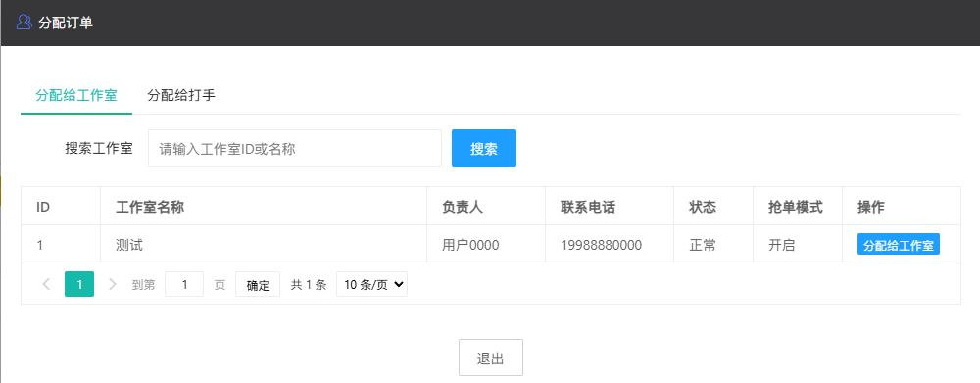Click the 开启 grab mode cell

click(x=798, y=245)
